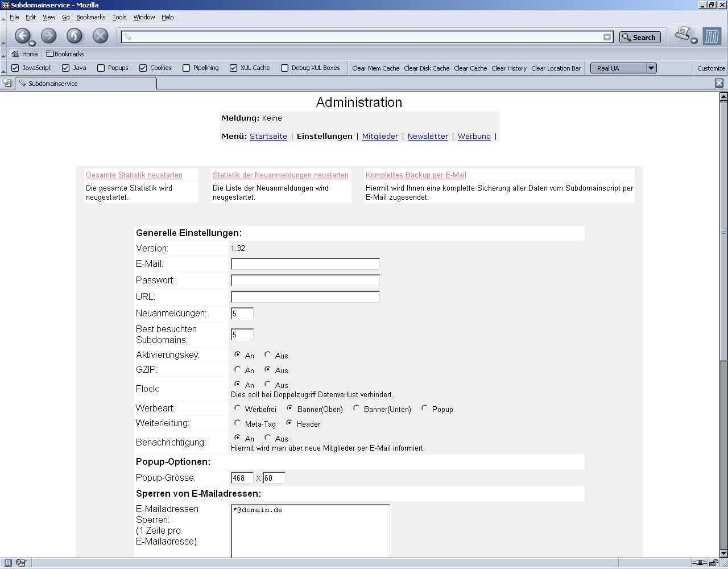Close the current tab with the X

click(719, 83)
